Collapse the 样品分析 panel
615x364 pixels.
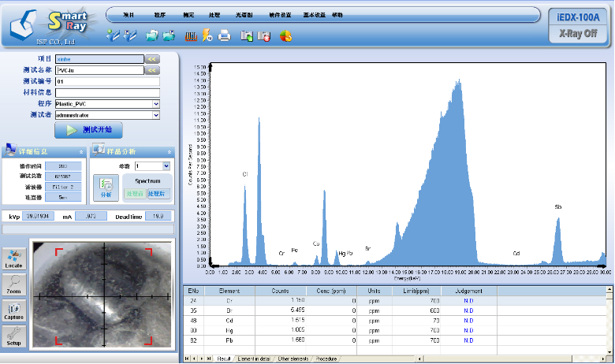click(x=169, y=151)
